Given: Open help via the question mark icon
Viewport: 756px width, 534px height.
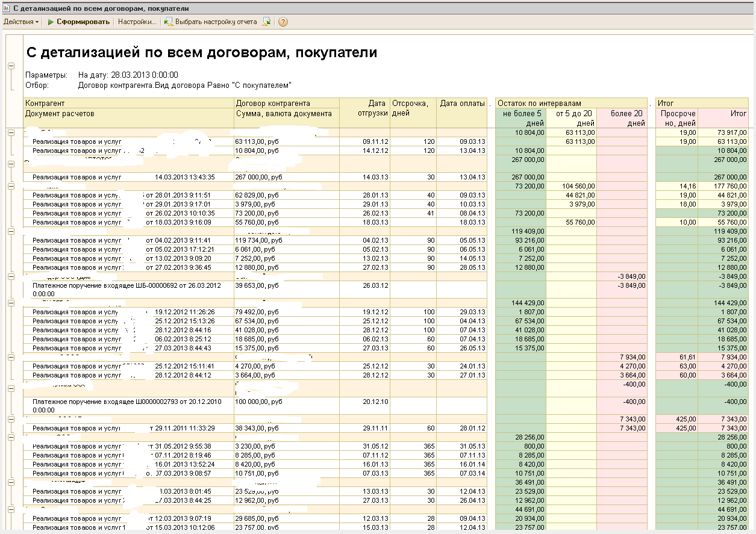Looking at the screenshot, I should [283, 22].
